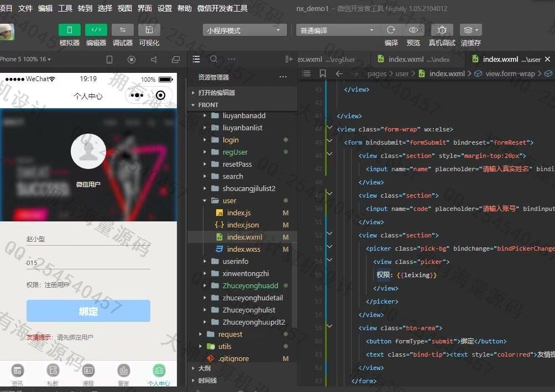Viewport: 555px width, 392px height.
Task: Click the editor outline lines icon
Action: point(306,73)
